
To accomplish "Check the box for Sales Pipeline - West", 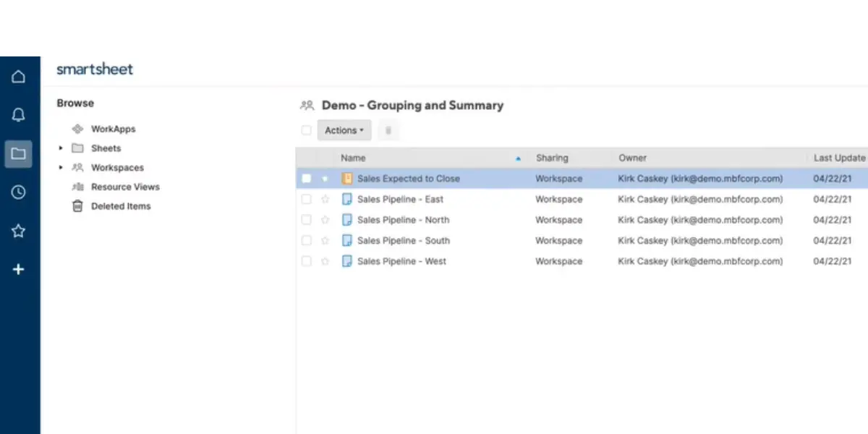I will [306, 261].
